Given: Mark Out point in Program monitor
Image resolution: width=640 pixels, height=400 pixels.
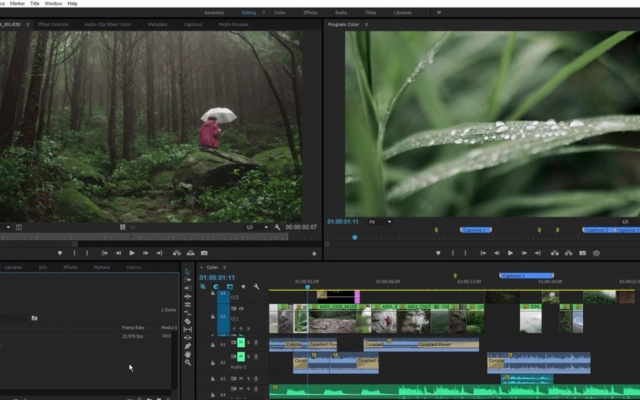Looking at the screenshot, I should point(465,253).
